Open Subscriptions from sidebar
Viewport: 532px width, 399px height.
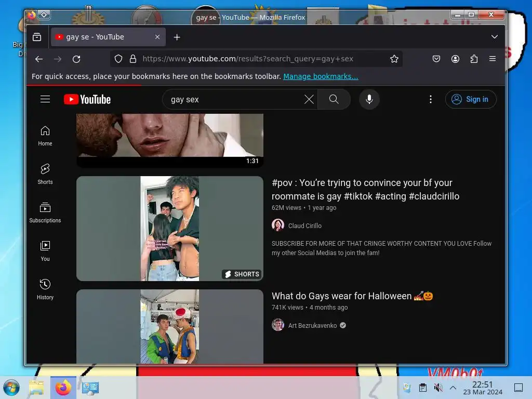(45, 212)
